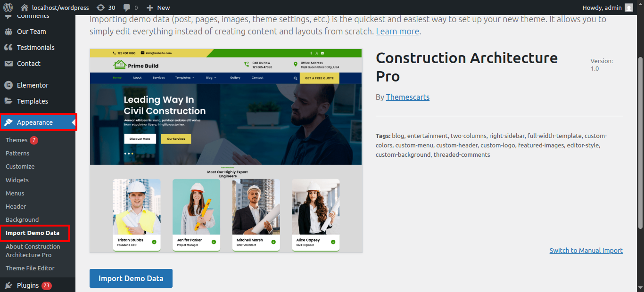Open the site home icon localhost/wordpress
The image size is (644, 292).
point(25,8)
